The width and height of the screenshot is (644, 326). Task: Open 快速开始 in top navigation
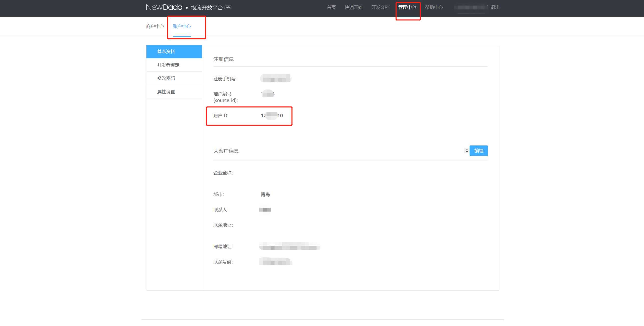click(x=353, y=7)
